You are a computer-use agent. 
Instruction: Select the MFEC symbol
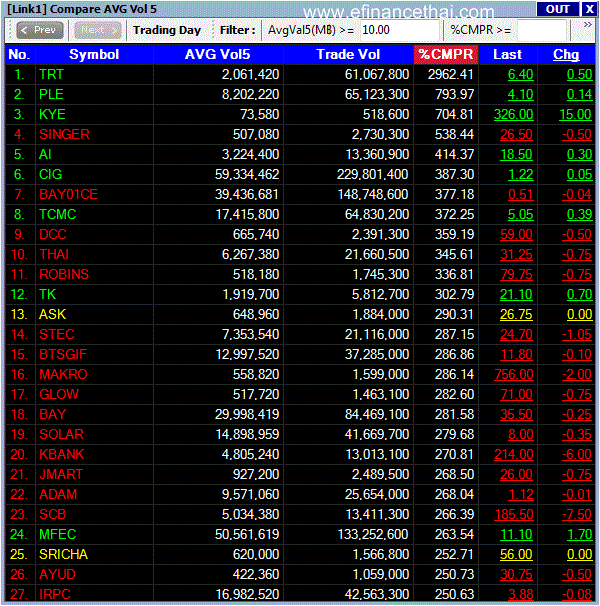[57, 535]
